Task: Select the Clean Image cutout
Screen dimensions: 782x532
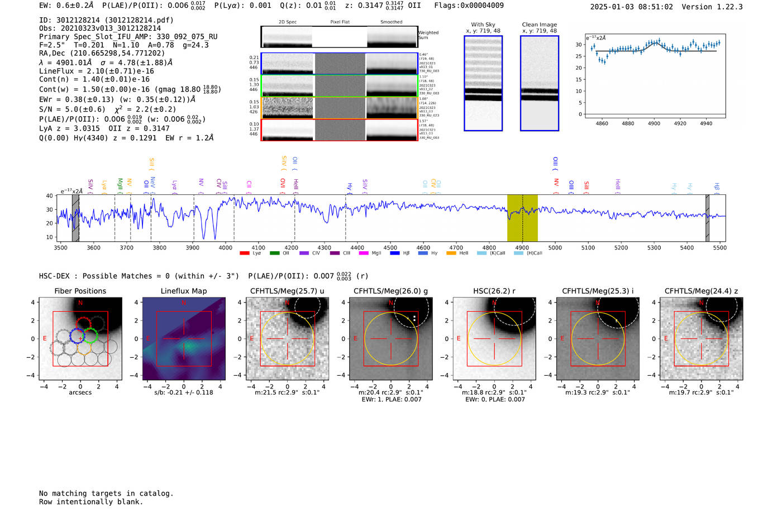Action: 540,83
